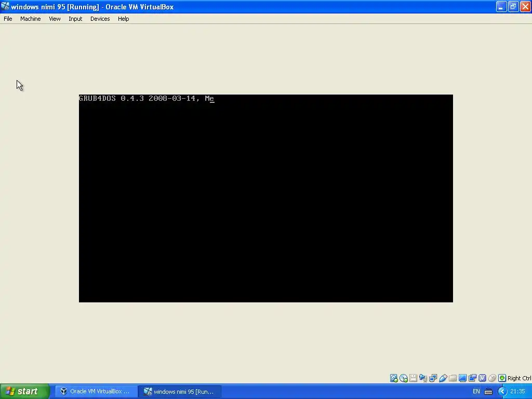Click the display status icon

pos(462,378)
